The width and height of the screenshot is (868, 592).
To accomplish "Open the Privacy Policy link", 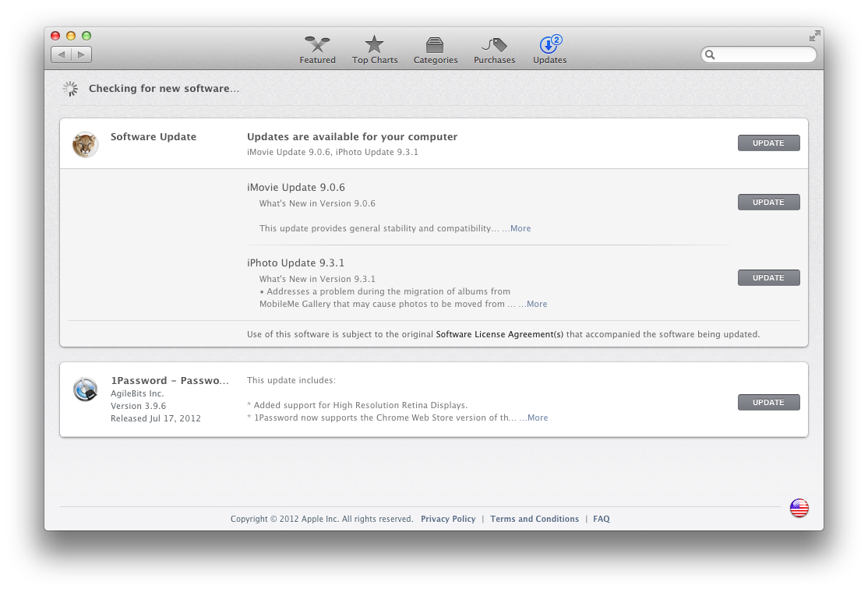I will 448,519.
